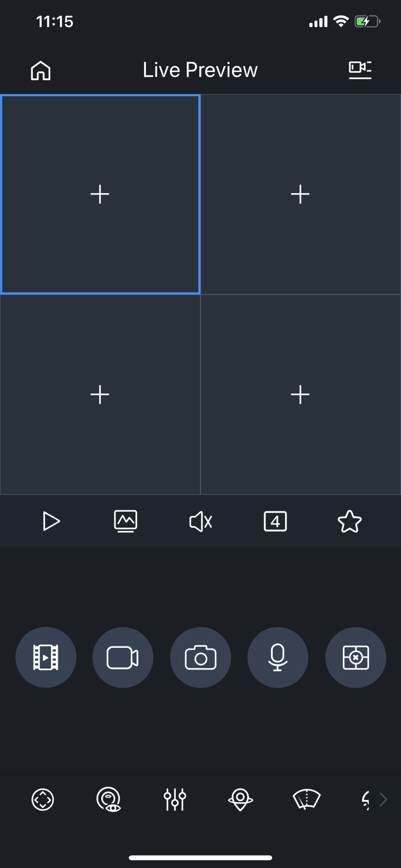This screenshot has width=401, height=868.
Task: Open the stream quality image icon
Action: [x=126, y=521]
